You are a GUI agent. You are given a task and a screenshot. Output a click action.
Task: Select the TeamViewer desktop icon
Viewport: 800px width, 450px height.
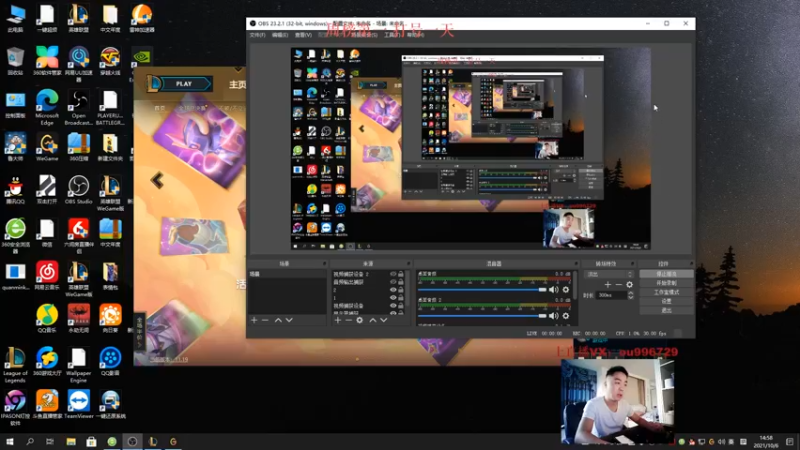click(79, 404)
